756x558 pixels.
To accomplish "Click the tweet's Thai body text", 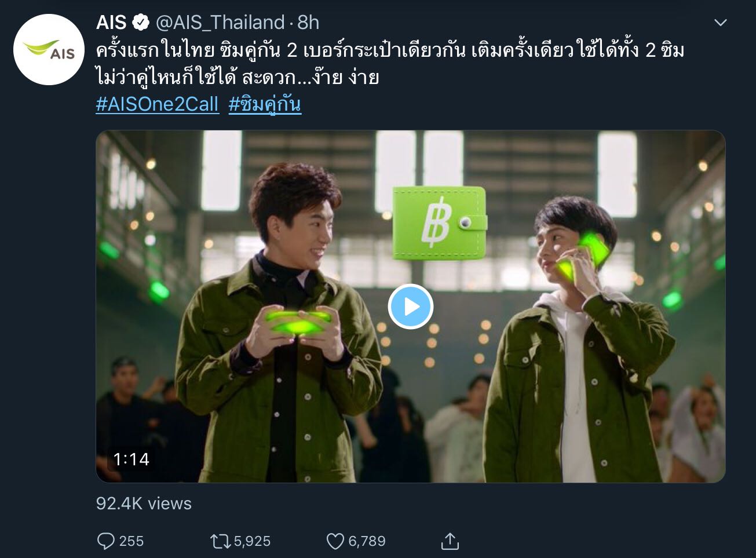I will [390, 63].
